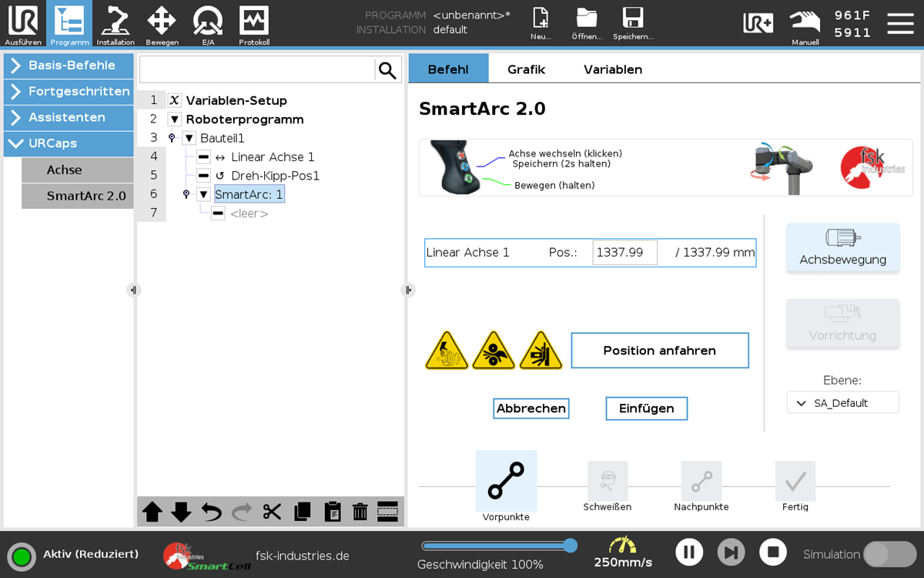Viewport: 924px width, 578px height.
Task: Collapse the URCaps section
Action: [x=69, y=143]
